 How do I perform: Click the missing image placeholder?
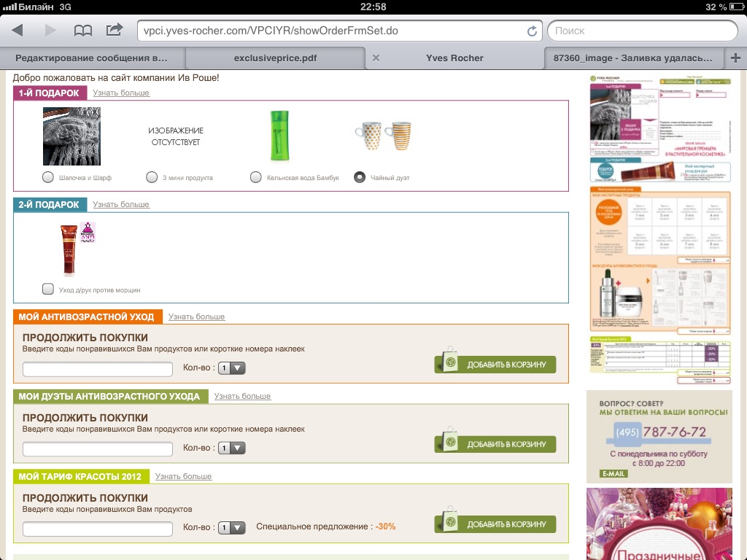(176, 136)
